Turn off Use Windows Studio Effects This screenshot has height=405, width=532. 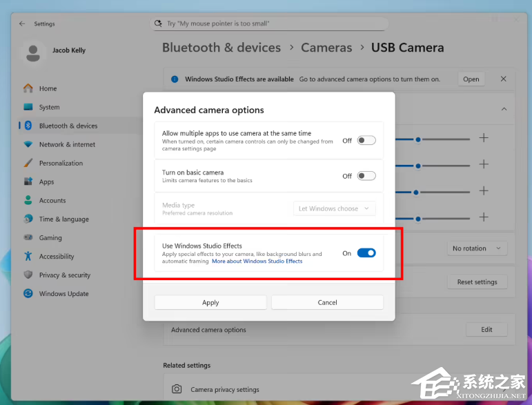pos(366,253)
